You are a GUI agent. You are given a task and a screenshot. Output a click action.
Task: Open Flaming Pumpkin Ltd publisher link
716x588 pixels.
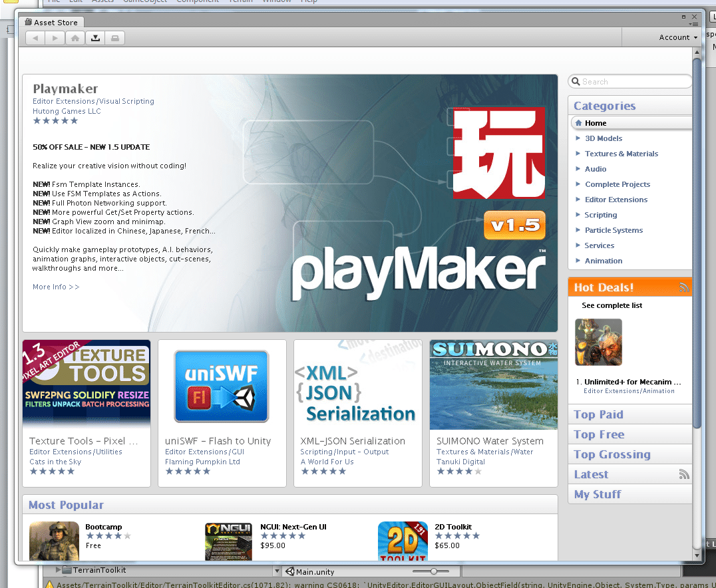[x=202, y=462]
